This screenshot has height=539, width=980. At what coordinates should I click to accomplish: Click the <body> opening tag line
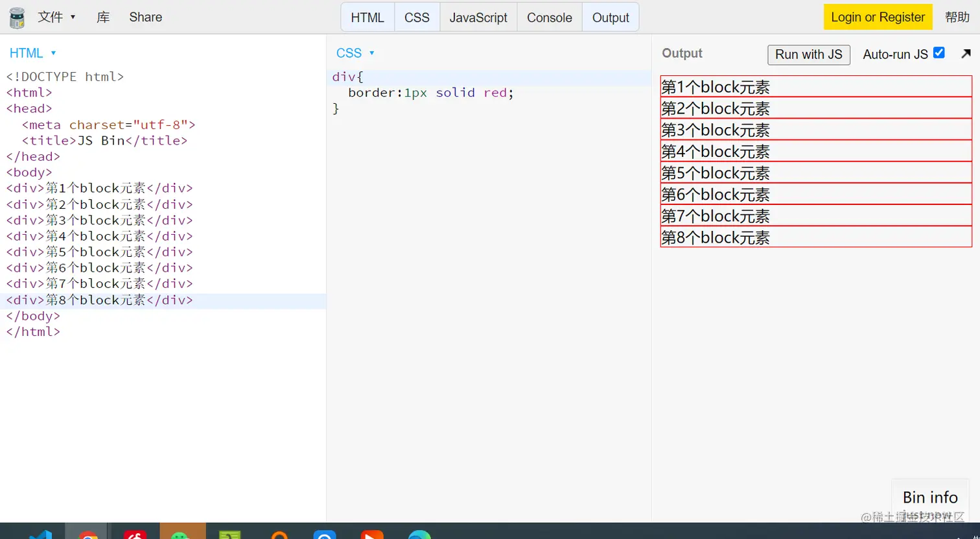pos(29,173)
